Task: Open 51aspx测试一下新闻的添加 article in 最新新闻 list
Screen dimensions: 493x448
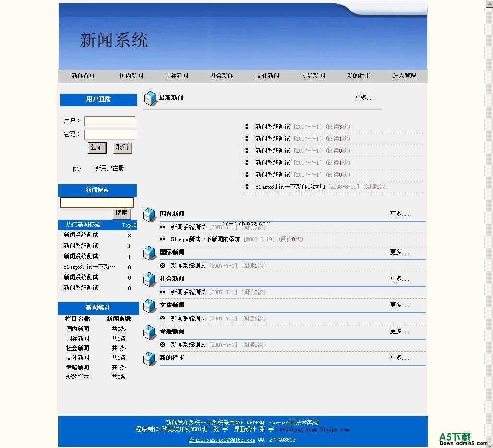Action: (x=290, y=187)
